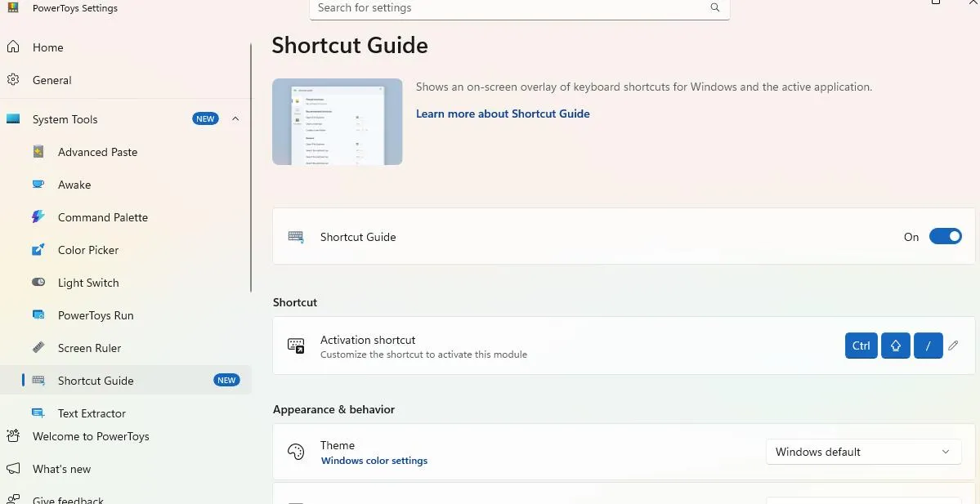Click the Give feedback icon
This screenshot has width=980, height=504.
click(12, 500)
